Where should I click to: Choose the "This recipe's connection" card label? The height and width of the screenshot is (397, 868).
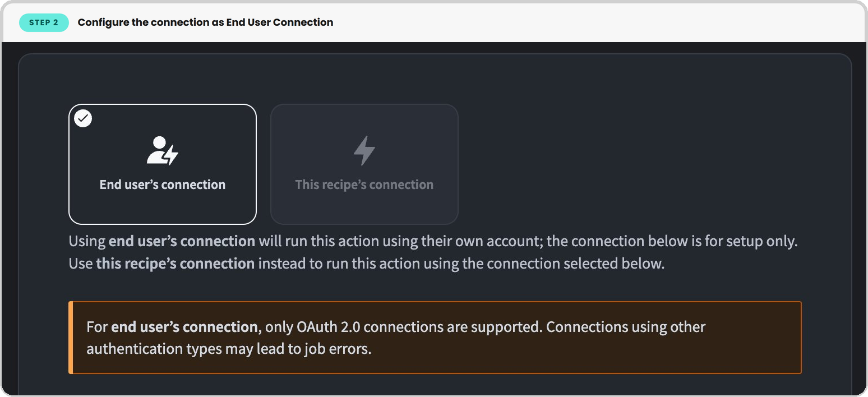(x=364, y=184)
